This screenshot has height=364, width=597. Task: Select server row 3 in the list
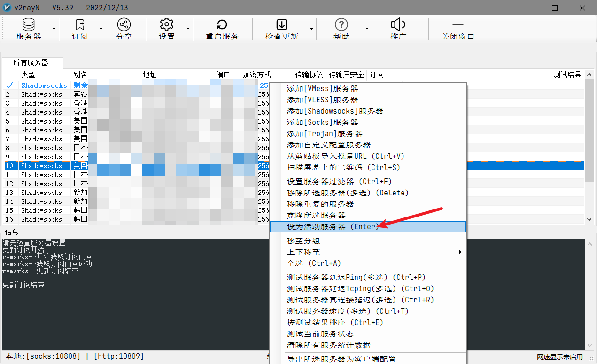41,103
